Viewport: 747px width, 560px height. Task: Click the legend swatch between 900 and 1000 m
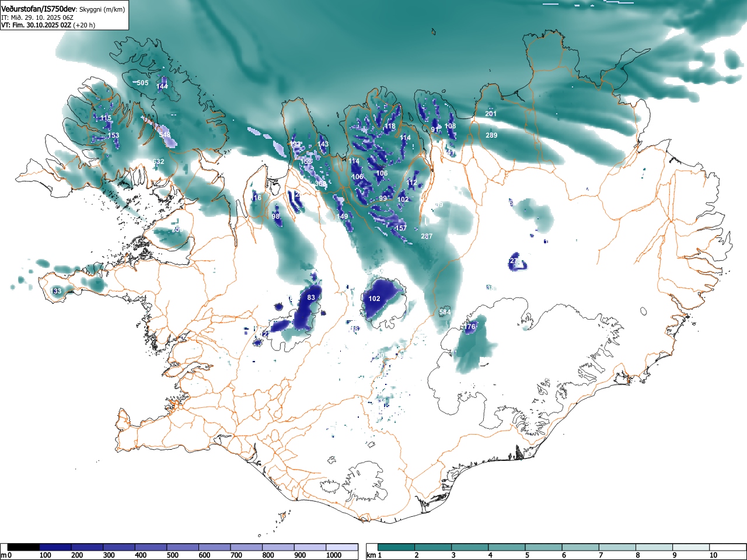(x=310, y=547)
